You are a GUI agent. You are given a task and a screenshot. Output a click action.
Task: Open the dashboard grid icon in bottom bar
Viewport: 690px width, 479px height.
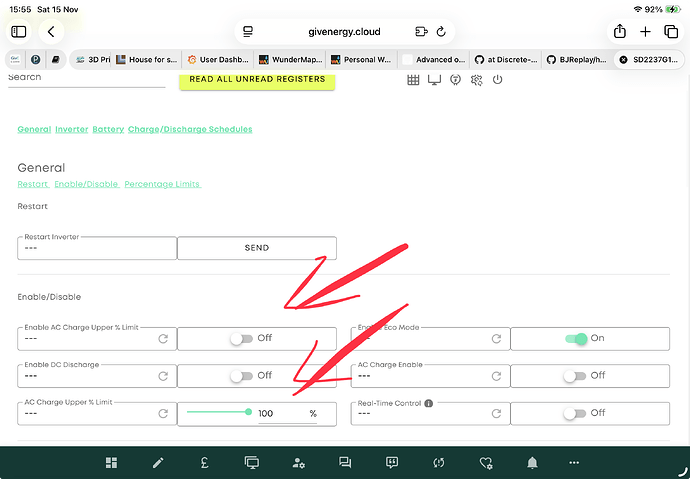click(112, 463)
